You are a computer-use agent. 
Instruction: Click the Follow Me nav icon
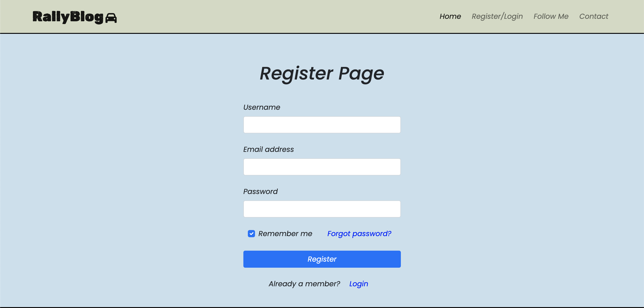[551, 16]
